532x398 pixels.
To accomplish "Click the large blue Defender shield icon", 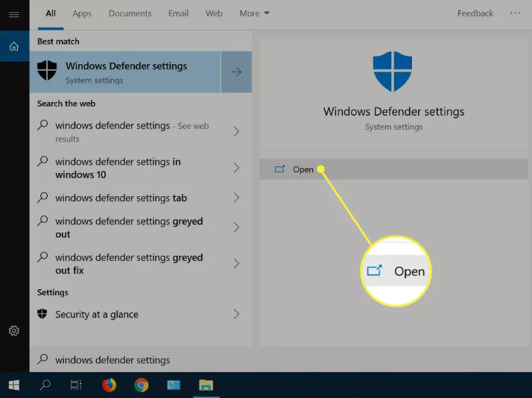I will coord(393,72).
